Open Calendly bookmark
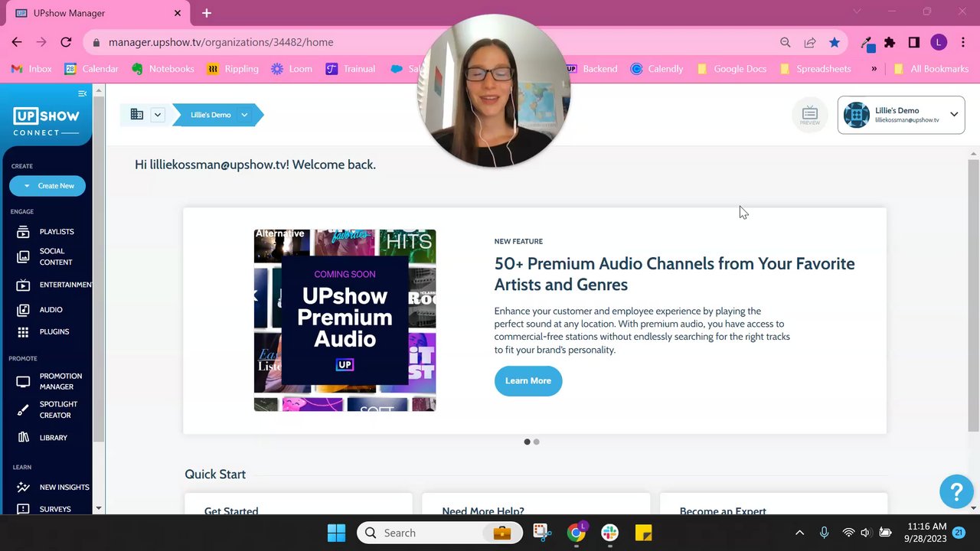The height and width of the screenshot is (551, 980). (657, 68)
